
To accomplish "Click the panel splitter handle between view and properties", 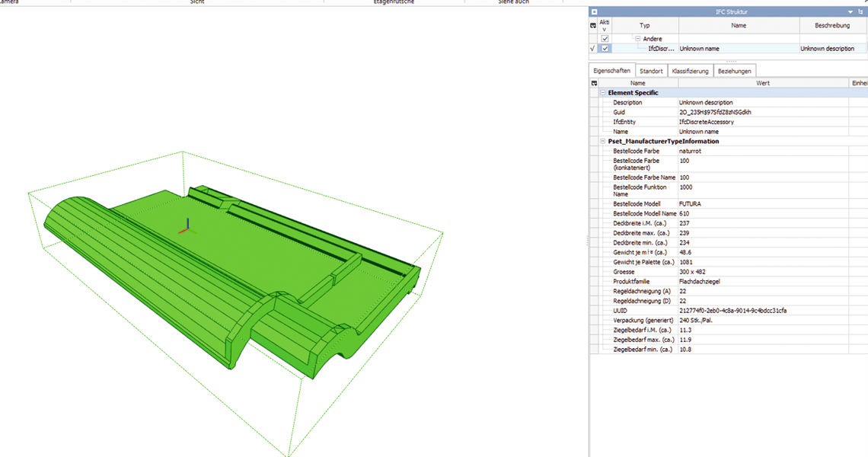I will click(587, 241).
